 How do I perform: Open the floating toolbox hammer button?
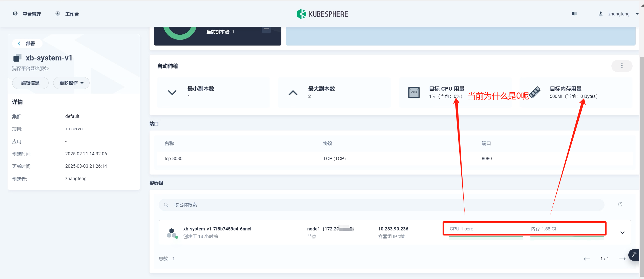click(634, 254)
